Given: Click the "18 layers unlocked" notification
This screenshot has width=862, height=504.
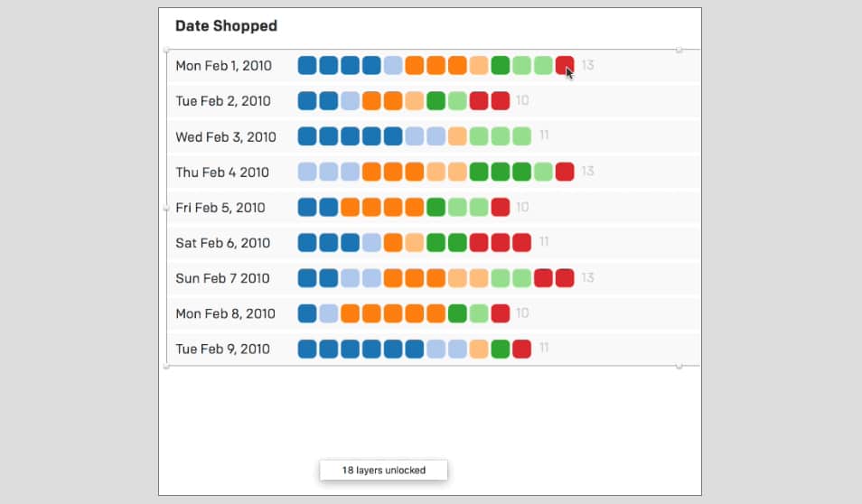Looking at the screenshot, I should 383,471.
